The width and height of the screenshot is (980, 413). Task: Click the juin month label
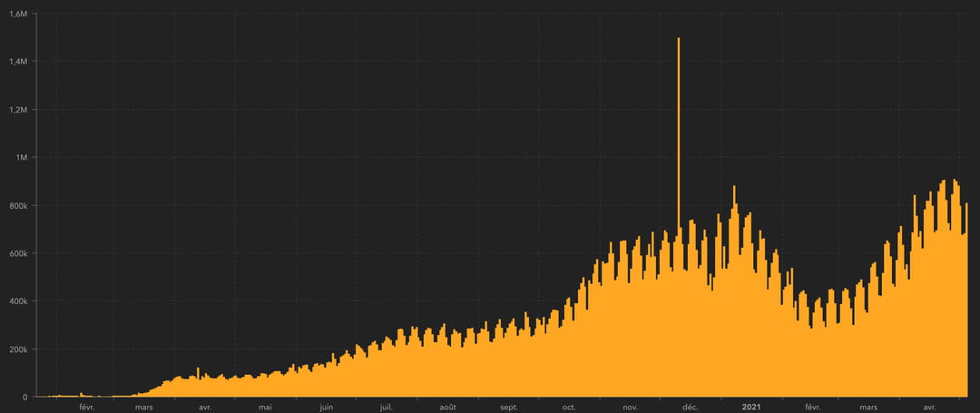(327, 408)
